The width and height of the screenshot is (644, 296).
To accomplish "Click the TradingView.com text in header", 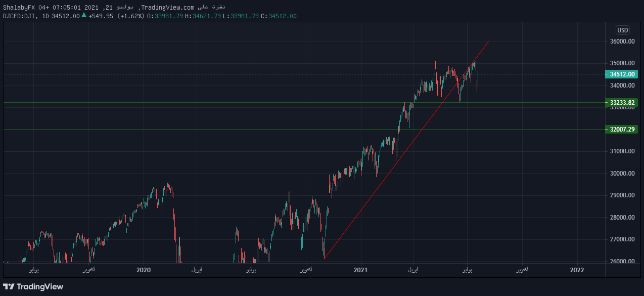I will [167, 7].
